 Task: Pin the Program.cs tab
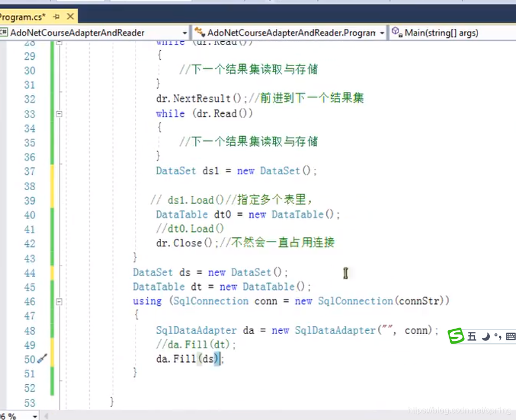point(56,17)
